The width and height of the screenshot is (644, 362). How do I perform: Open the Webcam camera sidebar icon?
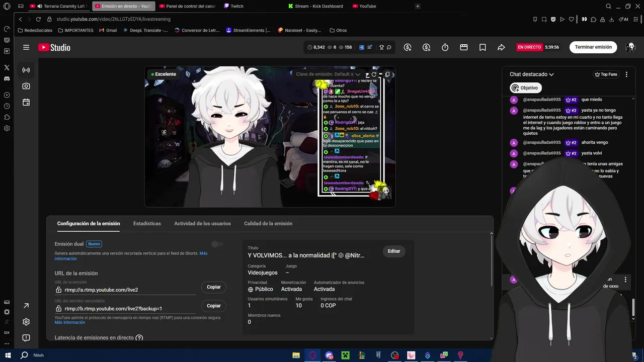coord(26,86)
